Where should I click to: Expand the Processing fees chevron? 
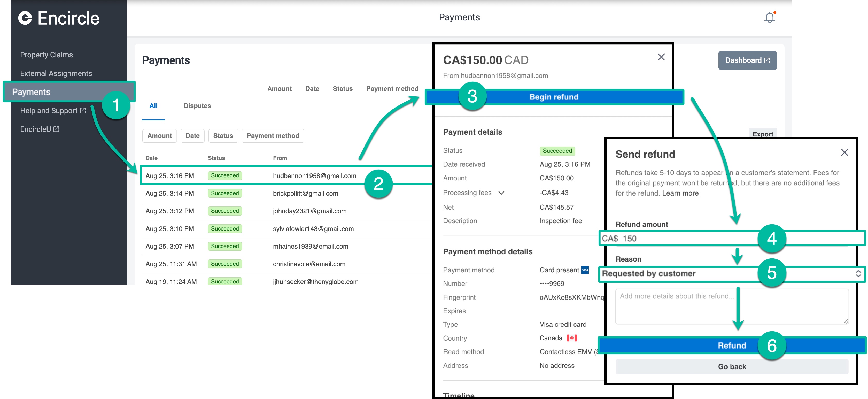[x=501, y=193]
